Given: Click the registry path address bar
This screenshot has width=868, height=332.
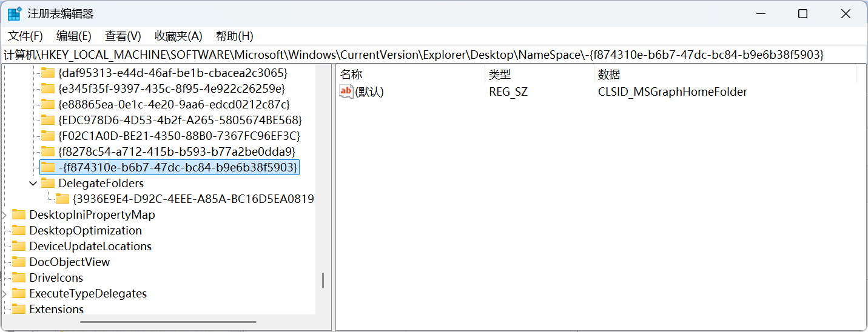Looking at the screenshot, I should coord(434,55).
